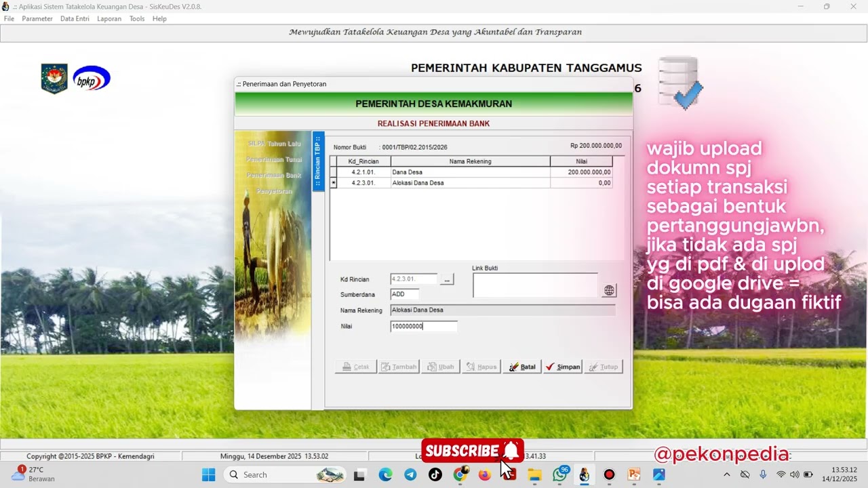The height and width of the screenshot is (488, 868).
Task: Open the volume speaker tray icon
Action: [x=795, y=474]
